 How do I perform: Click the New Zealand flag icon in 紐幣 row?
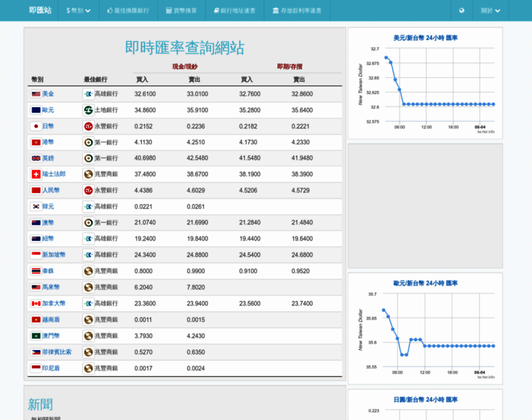[36, 239]
